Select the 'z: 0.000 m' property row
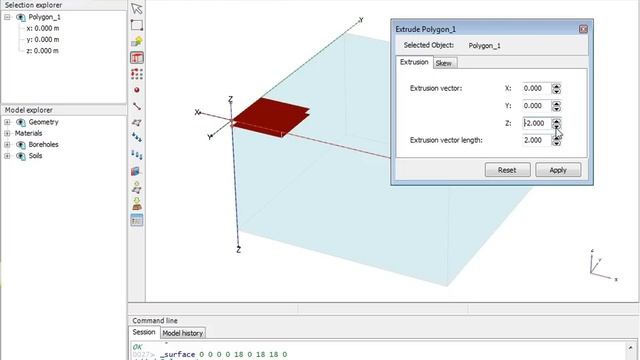 point(43,51)
